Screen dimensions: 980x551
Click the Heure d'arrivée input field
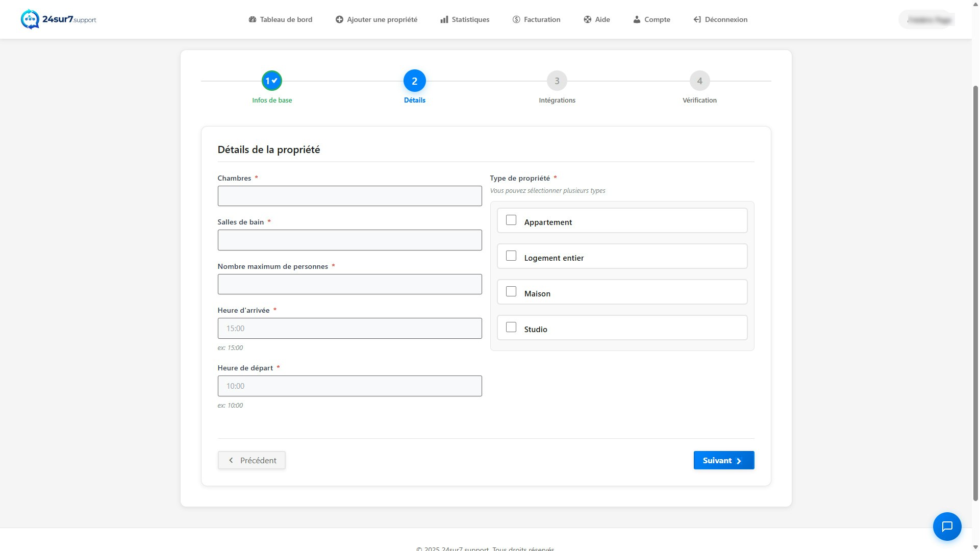tap(349, 328)
